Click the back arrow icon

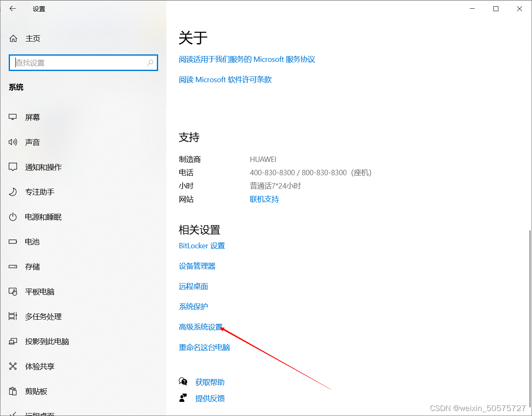[12, 8]
